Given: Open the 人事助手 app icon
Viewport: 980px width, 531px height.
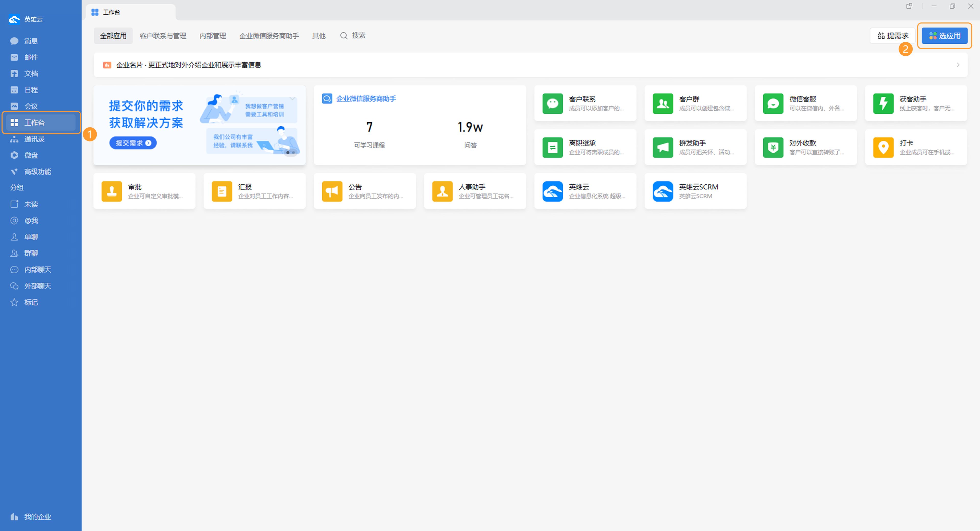Looking at the screenshot, I should tap(442, 191).
